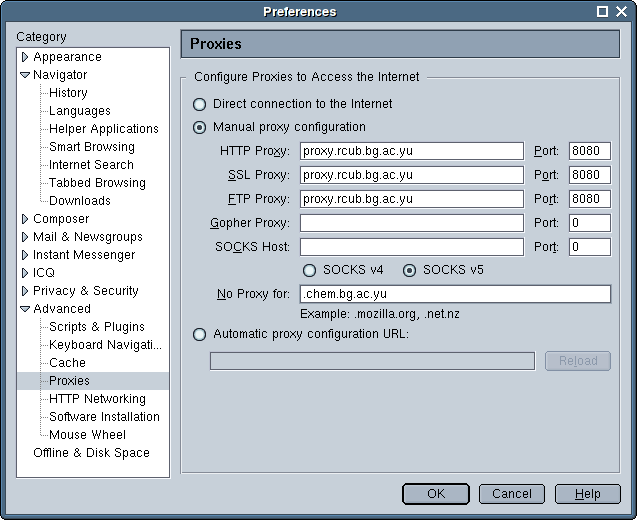The height and width of the screenshot is (520, 637).
Task: Expand the Appearance category
Action: tap(25, 57)
